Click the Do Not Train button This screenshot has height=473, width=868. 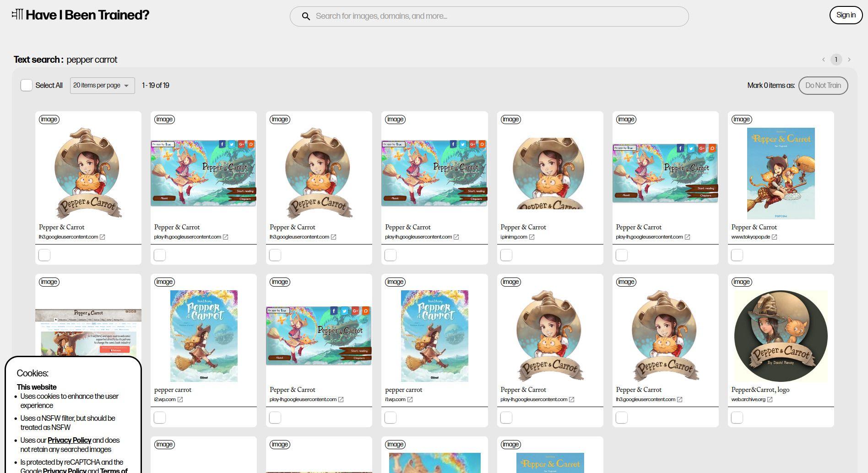(x=823, y=85)
